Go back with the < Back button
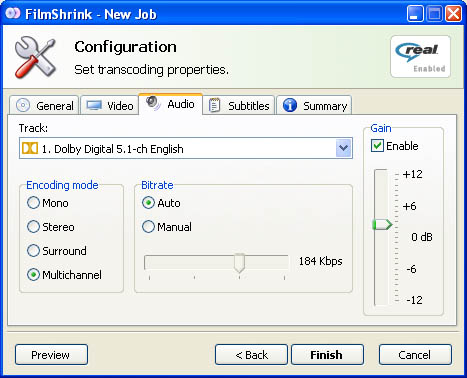Image resolution: width=467 pixels, height=378 pixels. pyautogui.click(x=251, y=355)
